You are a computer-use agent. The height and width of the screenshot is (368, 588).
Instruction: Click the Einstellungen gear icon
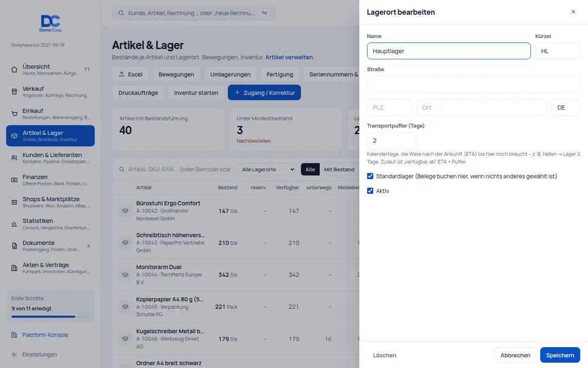pyautogui.click(x=14, y=355)
